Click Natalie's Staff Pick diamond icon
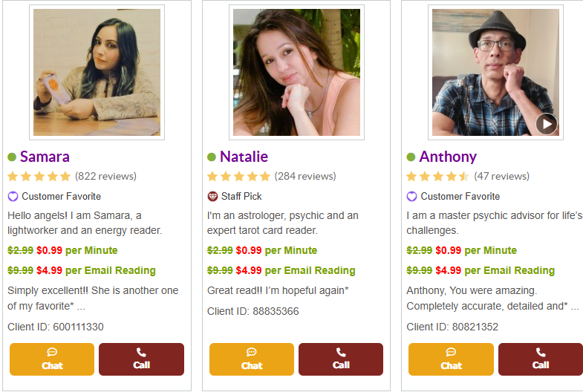The width and height of the screenshot is (583, 392). pos(212,197)
